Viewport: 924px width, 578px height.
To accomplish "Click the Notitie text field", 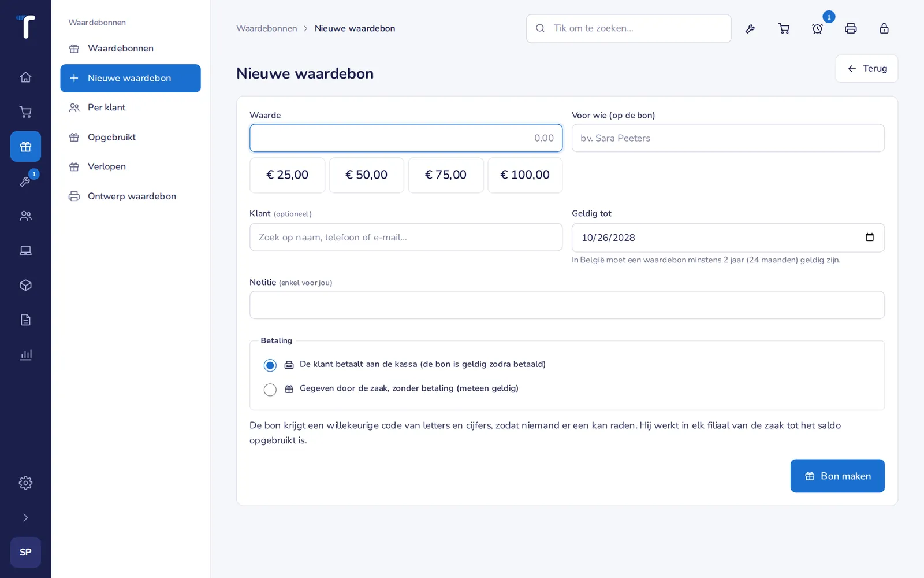I will 567,305.
